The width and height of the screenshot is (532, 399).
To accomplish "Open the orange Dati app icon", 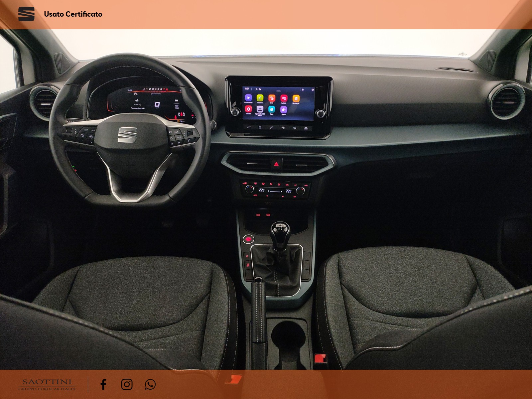I will click(272, 98).
